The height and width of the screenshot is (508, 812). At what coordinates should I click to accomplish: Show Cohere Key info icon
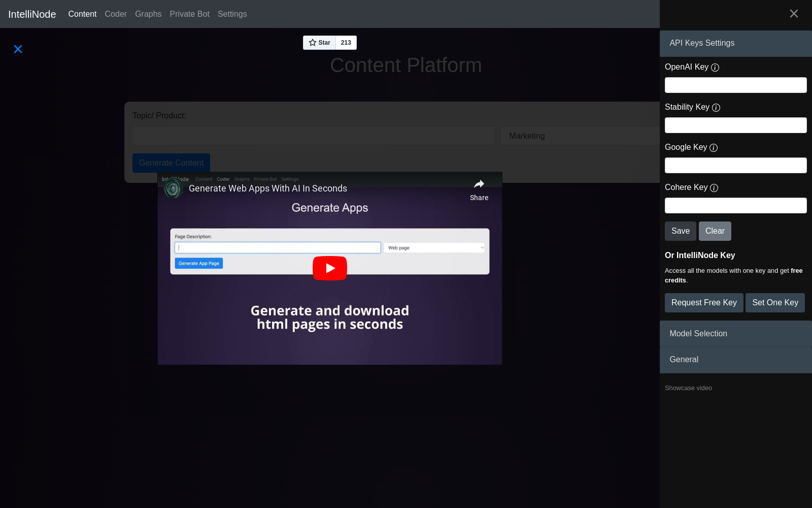click(x=714, y=188)
